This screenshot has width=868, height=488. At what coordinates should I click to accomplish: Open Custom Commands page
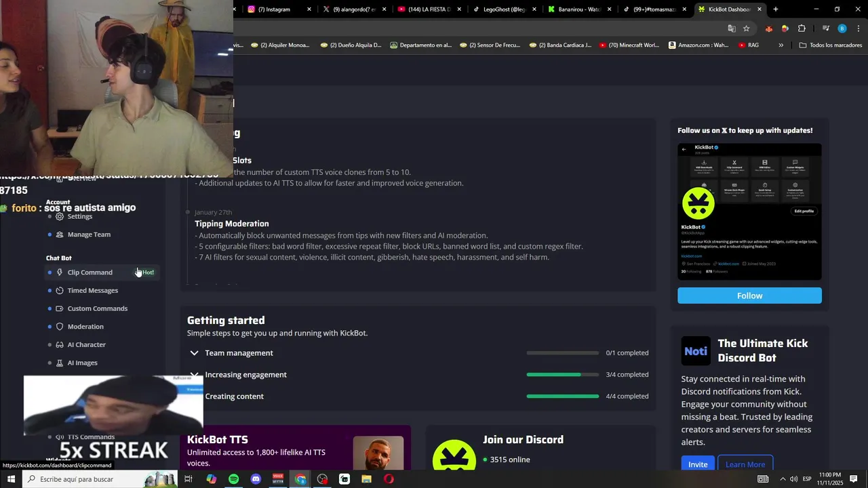(97, 308)
